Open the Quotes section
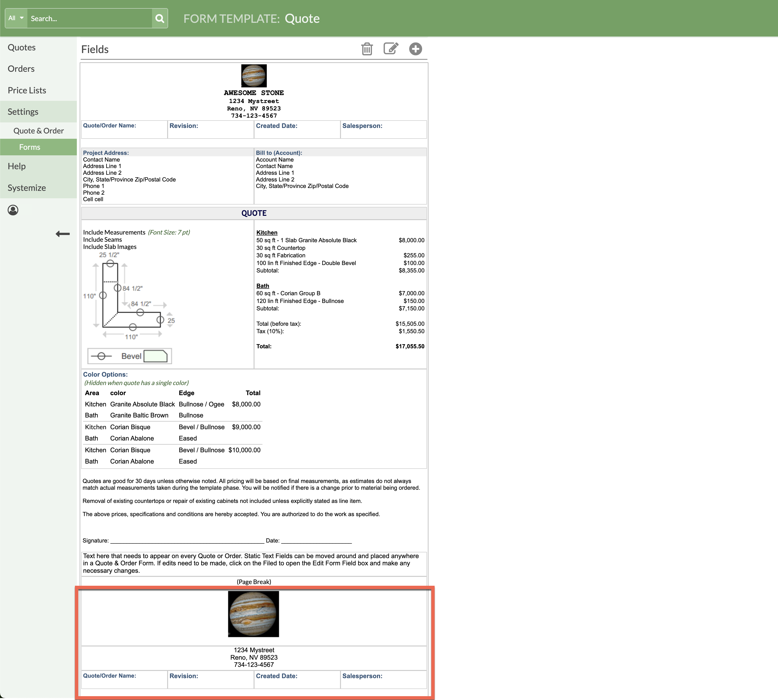 [22, 47]
